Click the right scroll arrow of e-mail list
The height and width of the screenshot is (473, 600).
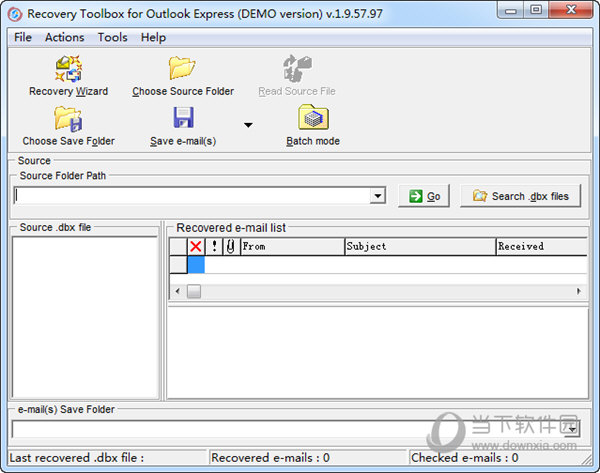coord(579,291)
